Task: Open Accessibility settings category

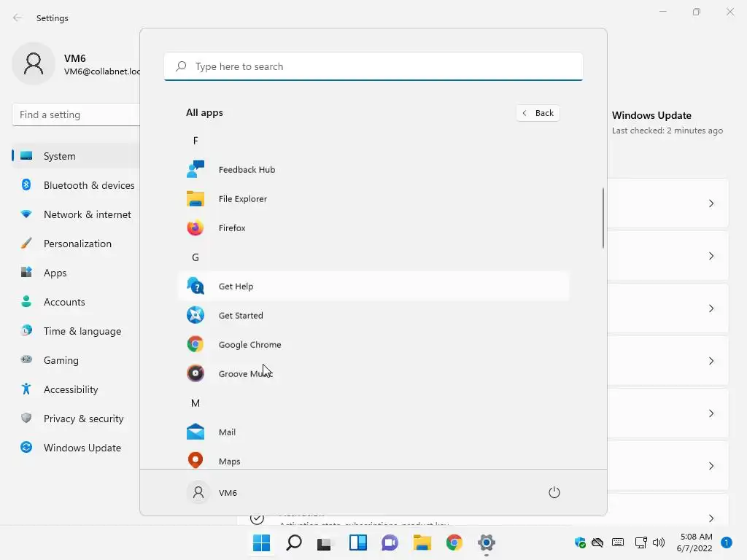Action: [x=76, y=389]
